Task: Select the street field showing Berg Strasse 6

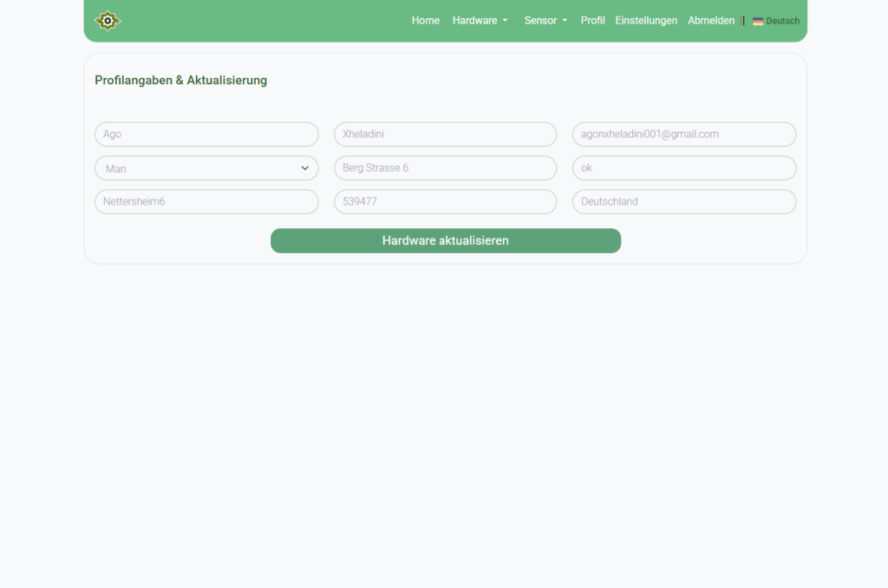Action: pyautogui.click(x=445, y=167)
